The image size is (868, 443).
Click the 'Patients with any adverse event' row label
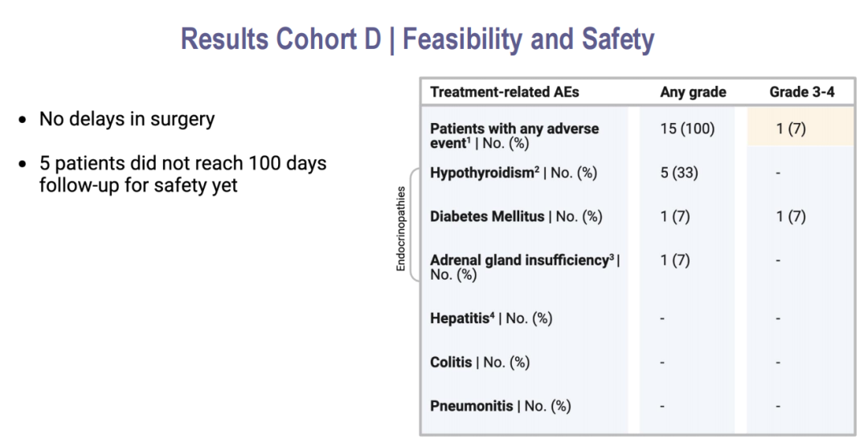pos(514,135)
